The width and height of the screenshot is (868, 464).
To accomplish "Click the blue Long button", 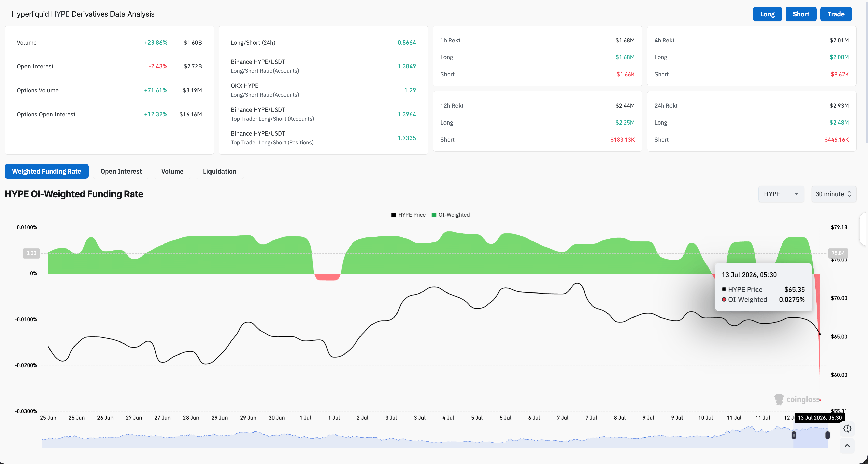I will (x=767, y=14).
